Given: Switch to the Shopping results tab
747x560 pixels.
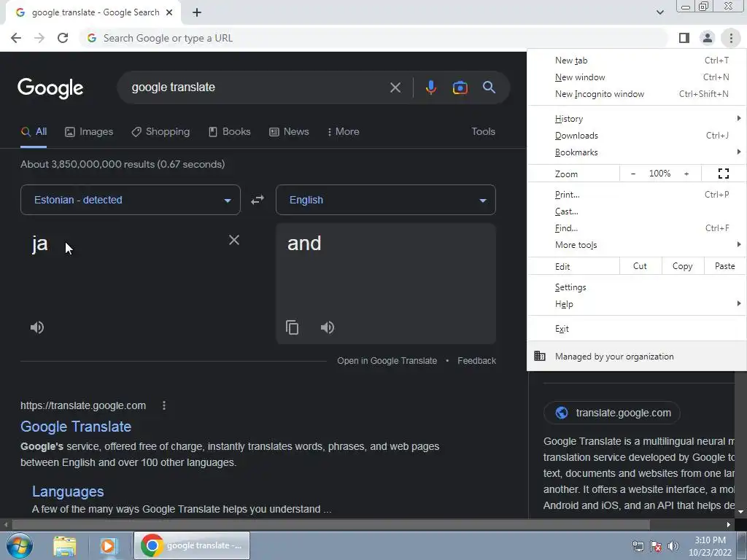Looking at the screenshot, I should point(160,132).
